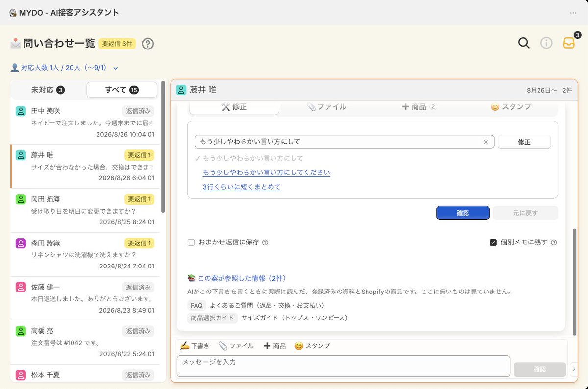Click the bottom スタンプ emoji item
Image resolution: width=588 pixels, height=389 pixels.
tap(312, 346)
